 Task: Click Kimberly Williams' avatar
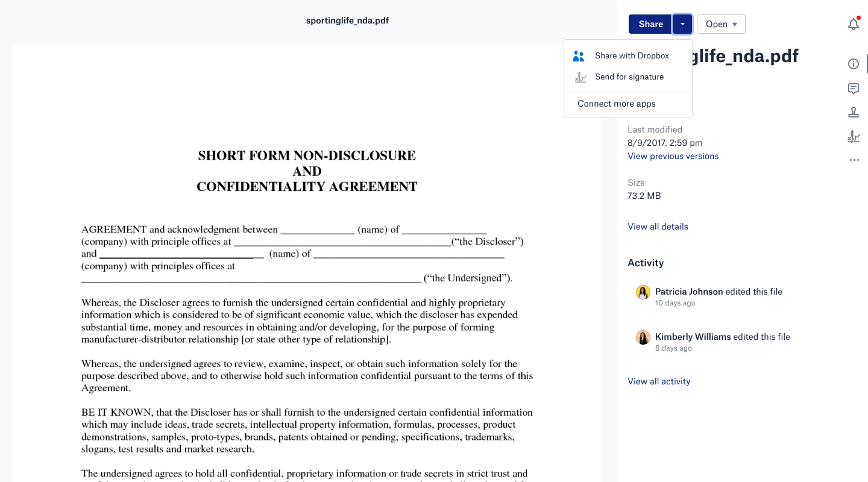click(x=643, y=337)
